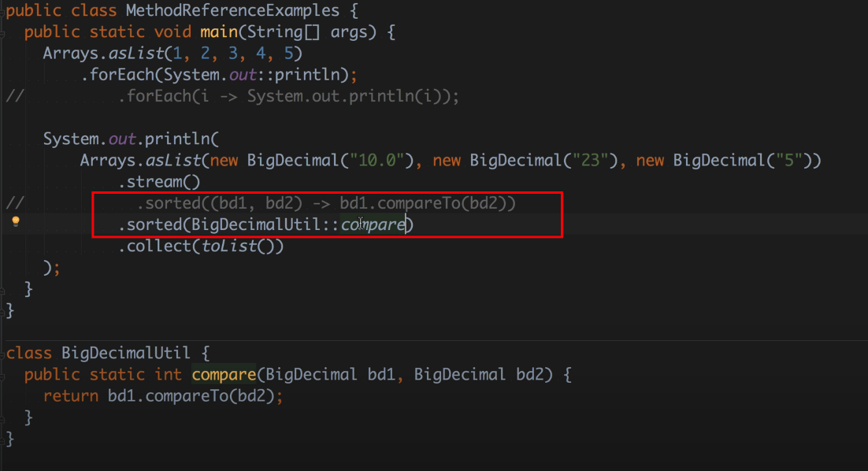Click asList in Arrays.asList(1, 2, 3, 4, 5)
This screenshot has height=471, width=868.
coord(136,54)
